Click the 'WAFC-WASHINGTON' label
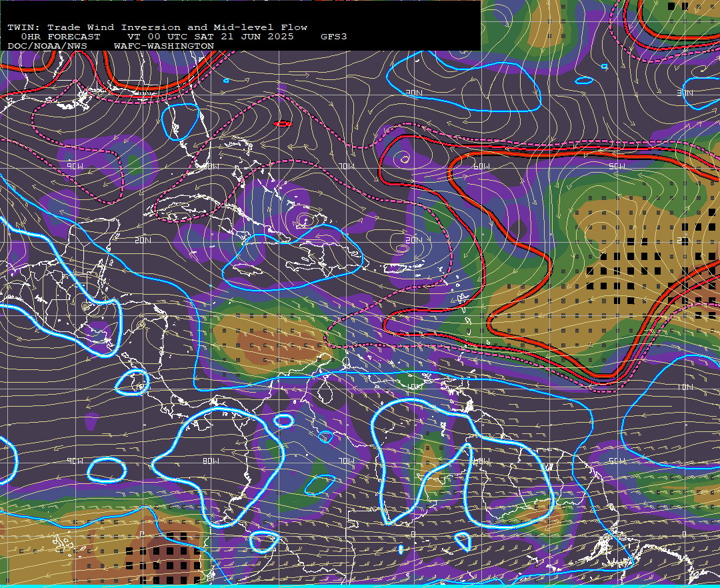This screenshot has width=720, height=588. [x=163, y=47]
